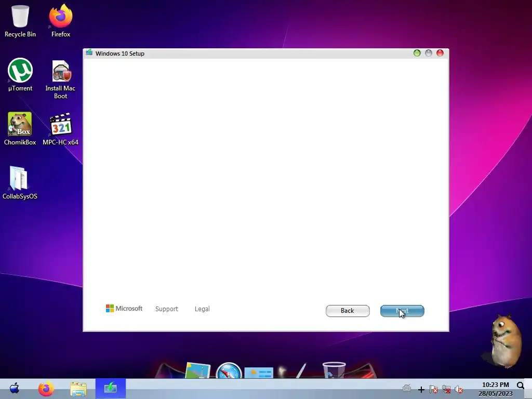The height and width of the screenshot is (399, 532).
Task: Select the µTorrent desktop icon
Action: tap(20, 75)
